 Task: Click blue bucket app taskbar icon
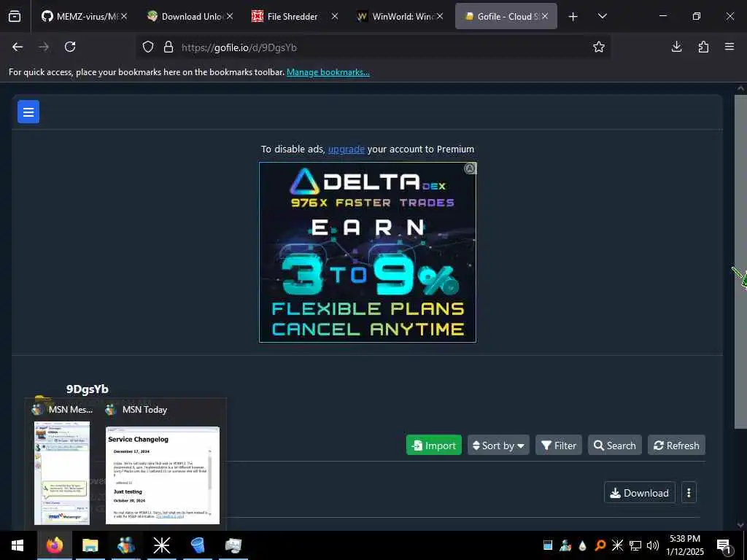(197, 545)
